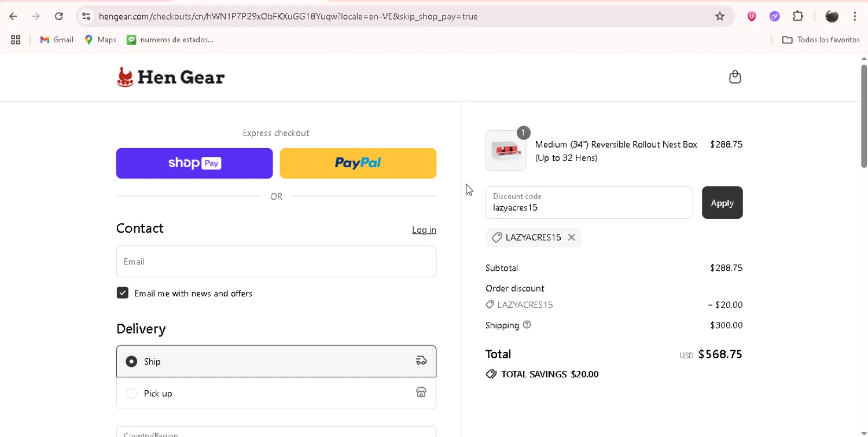
Task: Click the order discount amount − $20.00
Action: 725,304
